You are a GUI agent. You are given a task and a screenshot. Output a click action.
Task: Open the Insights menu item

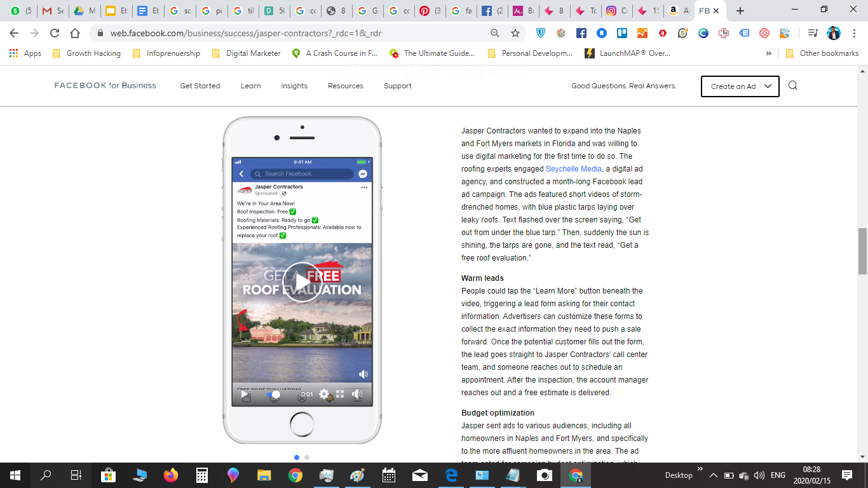tap(294, 86)
